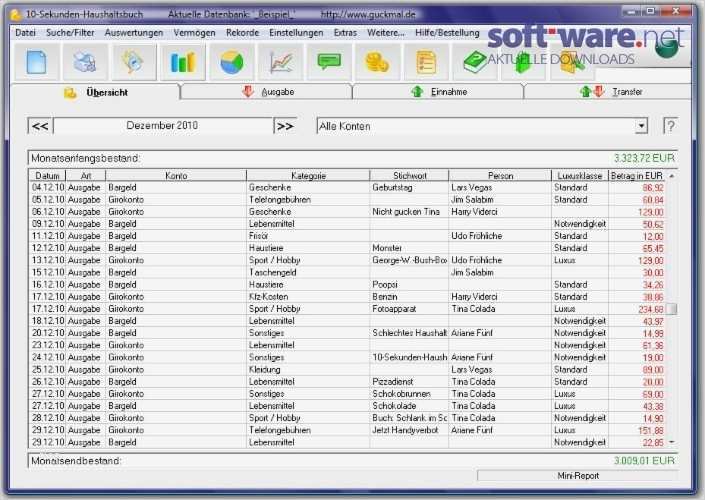Expand the Alle Konten account dropdown
Screen dimensions: 705x500
[642, 126]
